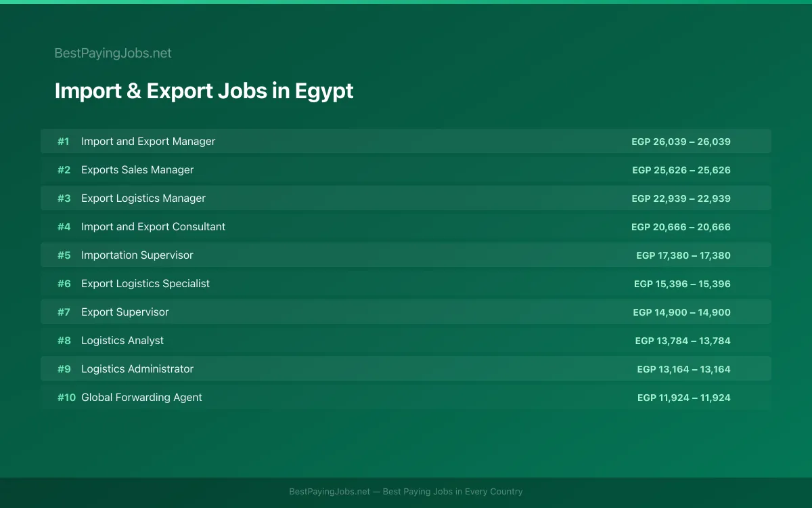This screenshot has width=812, height=508.
Task: Click the Global Forwarding Agent job title
Action: tap(141, 398)
